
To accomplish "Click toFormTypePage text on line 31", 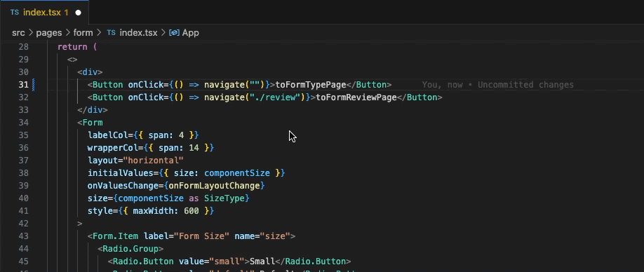I will [x=311, y=85].
